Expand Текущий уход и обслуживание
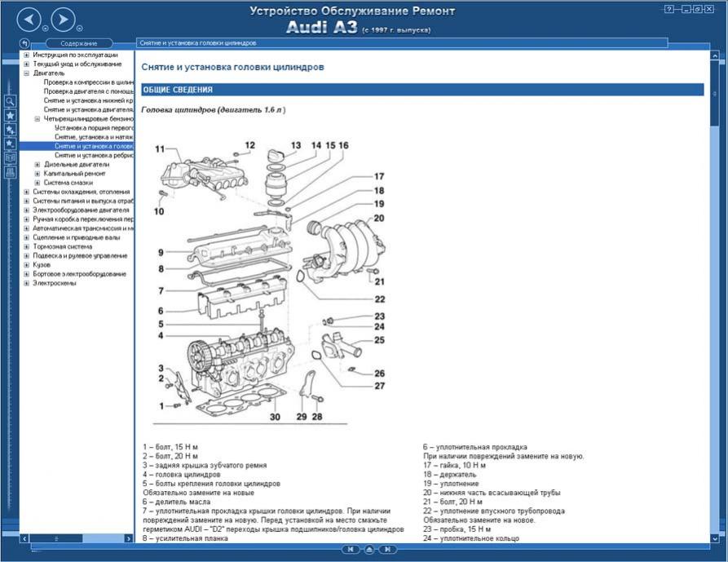This screenshot has height=562, width=728. (x=26, y=64)
